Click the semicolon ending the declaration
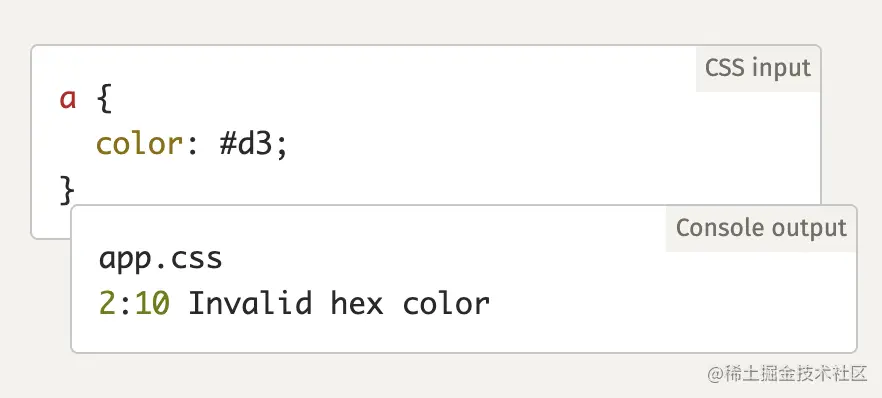Screen dimensions: 882x398 [281, 148]
